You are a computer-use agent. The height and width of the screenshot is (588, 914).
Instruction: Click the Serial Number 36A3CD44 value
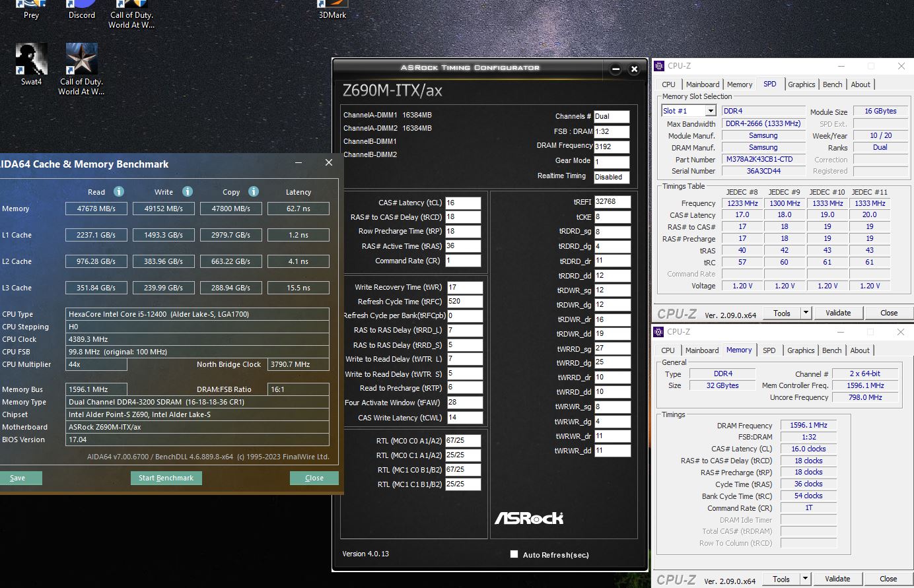(x=763, y=171)
